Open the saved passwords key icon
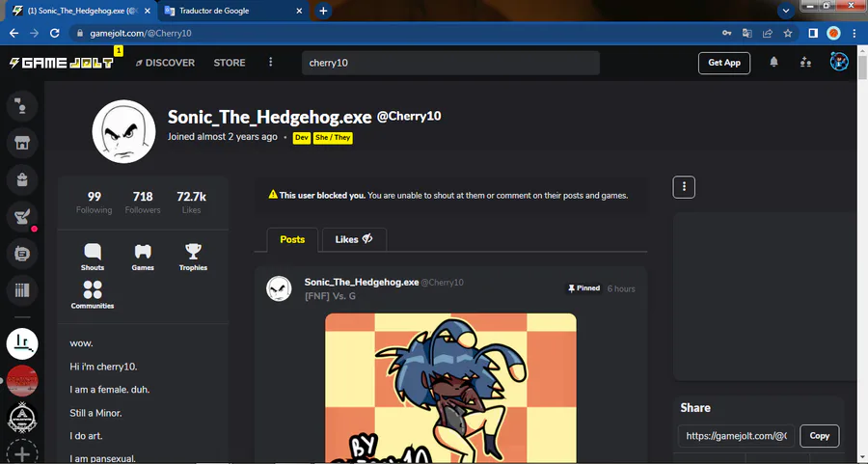 [x=727, y=33]
